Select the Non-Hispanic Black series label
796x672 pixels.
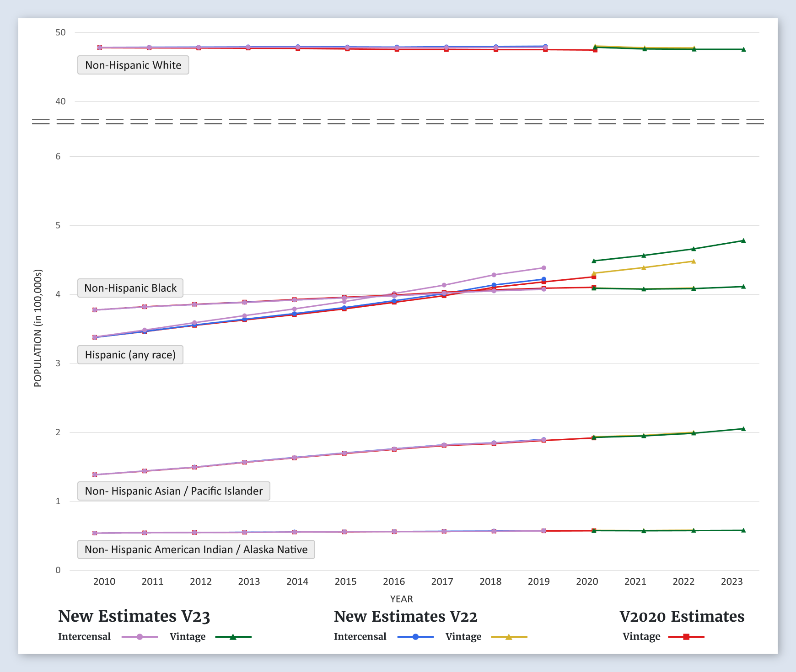point(130,288)
